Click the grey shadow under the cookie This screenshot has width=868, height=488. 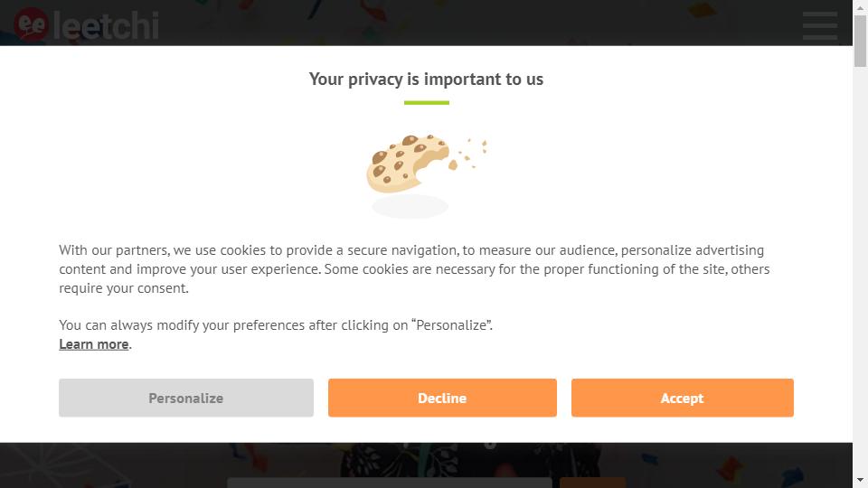click(410, 206)
